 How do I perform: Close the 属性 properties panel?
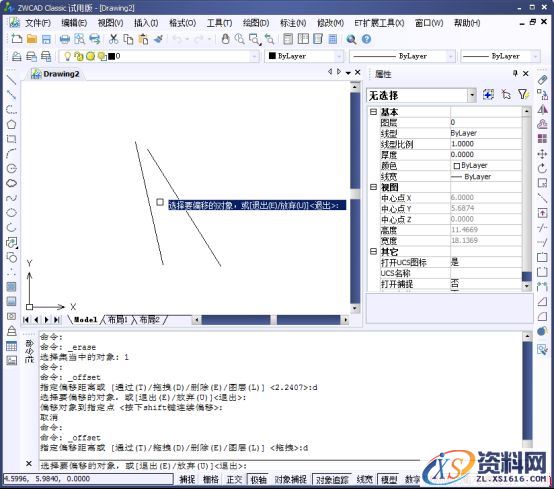pos(526,73)
